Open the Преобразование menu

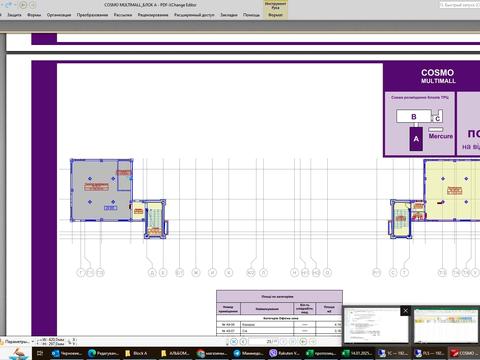pos(92,15)
